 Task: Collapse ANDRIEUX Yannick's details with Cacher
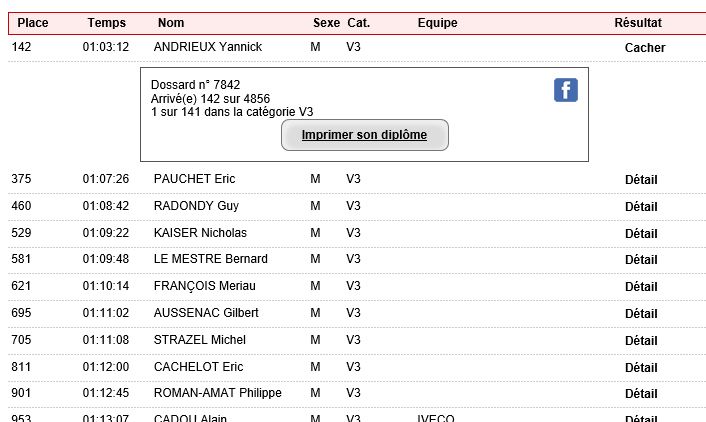645,48
